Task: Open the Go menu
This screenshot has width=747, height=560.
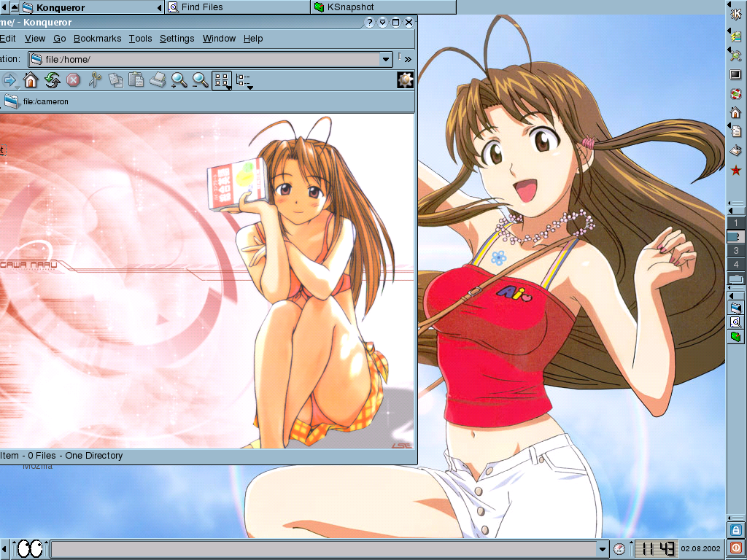Action: click(60, 39)
